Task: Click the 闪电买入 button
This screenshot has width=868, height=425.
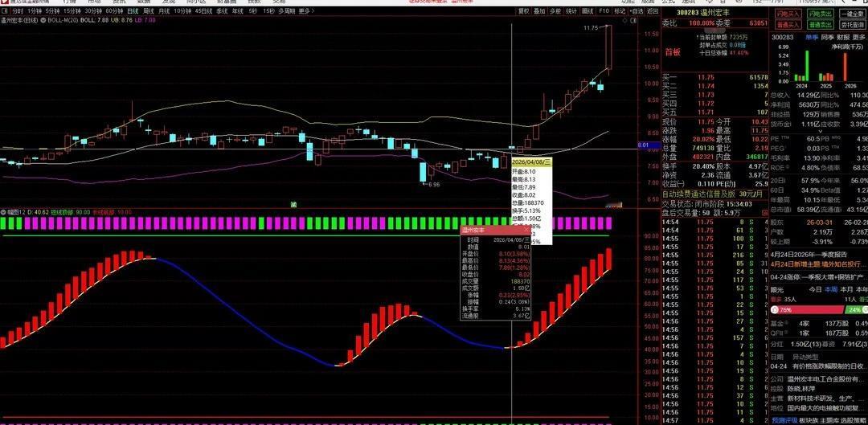Action: (x=787, y=14)
